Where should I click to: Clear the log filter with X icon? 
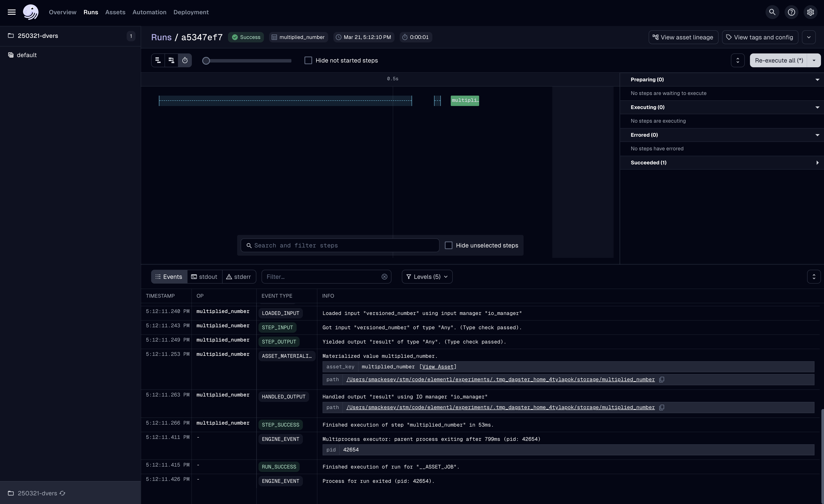pos(384,277)
